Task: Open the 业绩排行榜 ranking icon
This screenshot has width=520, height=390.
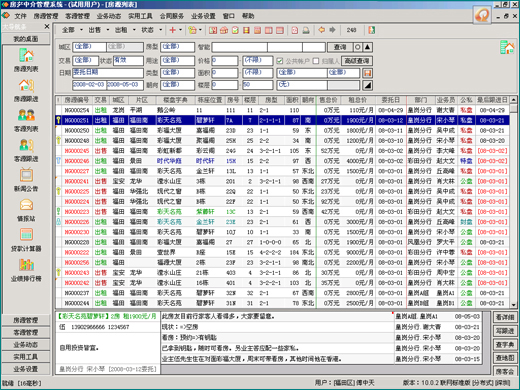Action: click(x=26, y=270)
